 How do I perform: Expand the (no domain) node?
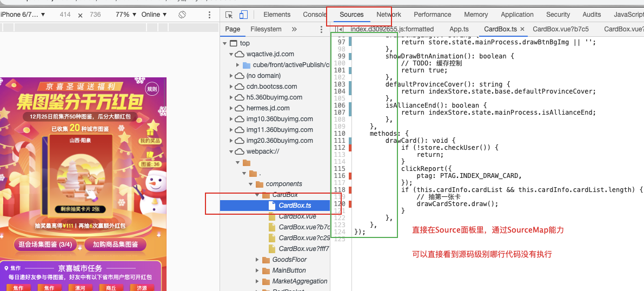(231, 76)
